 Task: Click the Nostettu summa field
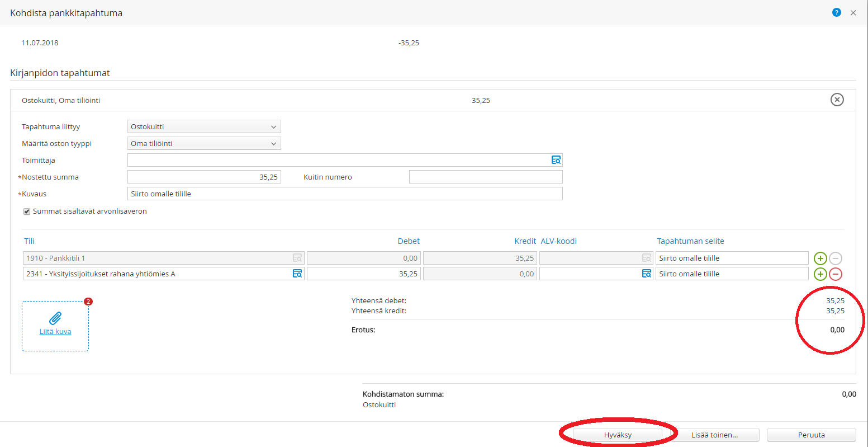pos(204,177)
